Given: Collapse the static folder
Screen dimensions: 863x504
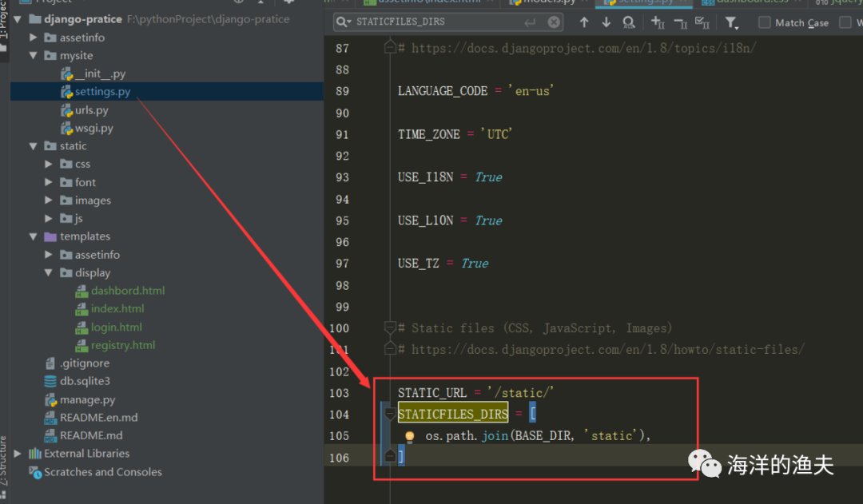Looking at the screenshot, I should coord(33,146).
